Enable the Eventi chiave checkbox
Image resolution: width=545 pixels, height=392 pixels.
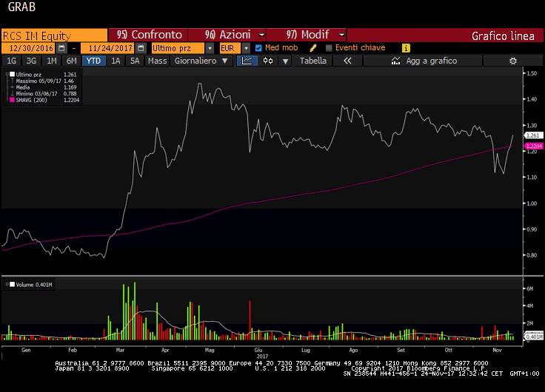tap(329, 47)
